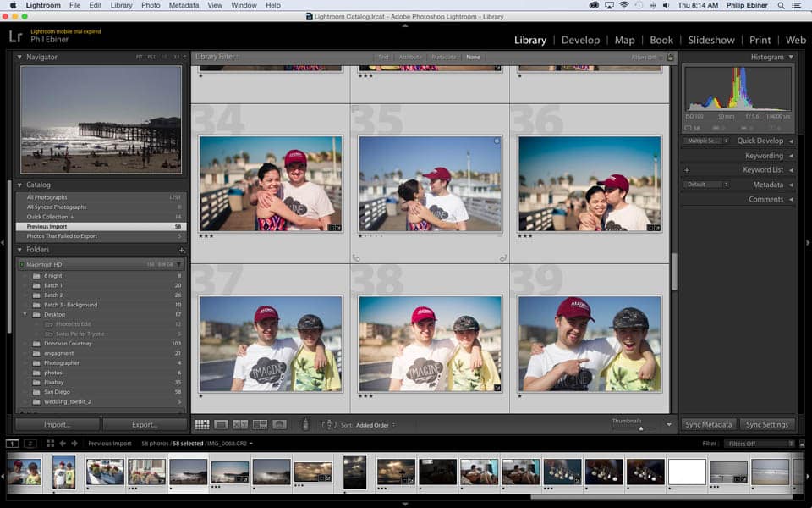
Task: Set Navigator zoom to FIT
Action: [x=140, y=57]
